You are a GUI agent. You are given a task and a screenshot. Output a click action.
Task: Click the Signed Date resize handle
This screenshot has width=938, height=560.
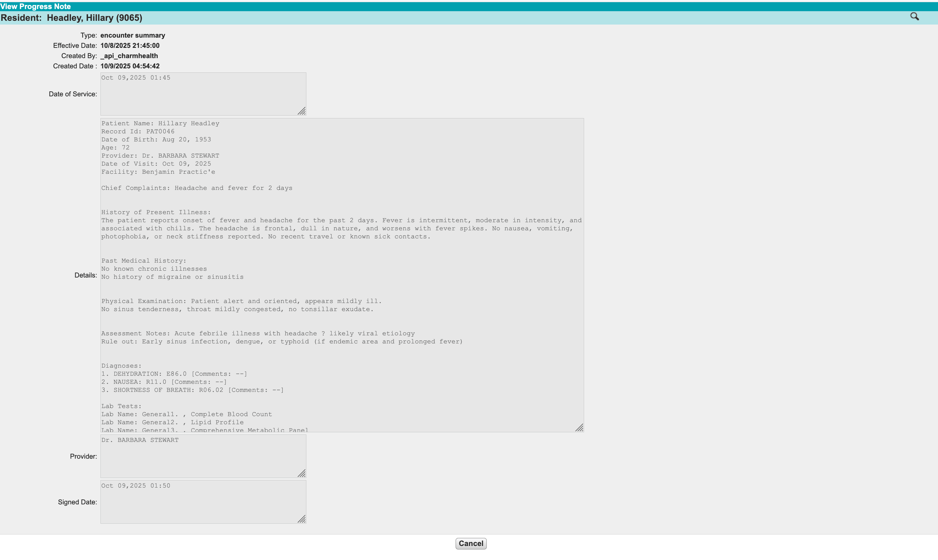click(x=301, y=519)
